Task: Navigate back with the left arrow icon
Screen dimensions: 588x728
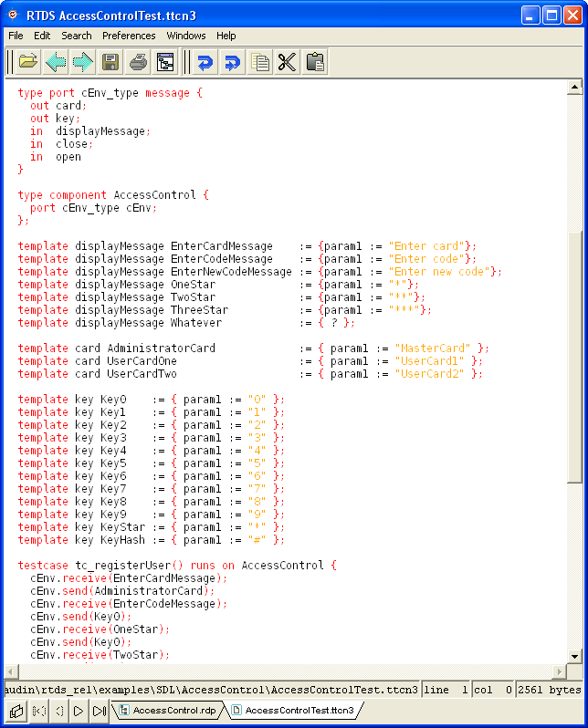Action: click(x=56, y=62)
